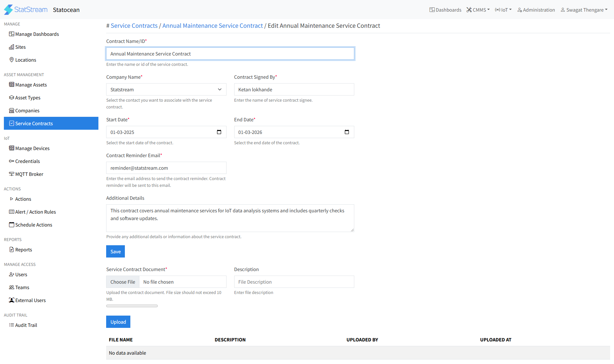
Task: View the Audit Trail
Action: [x=26, y=325]
